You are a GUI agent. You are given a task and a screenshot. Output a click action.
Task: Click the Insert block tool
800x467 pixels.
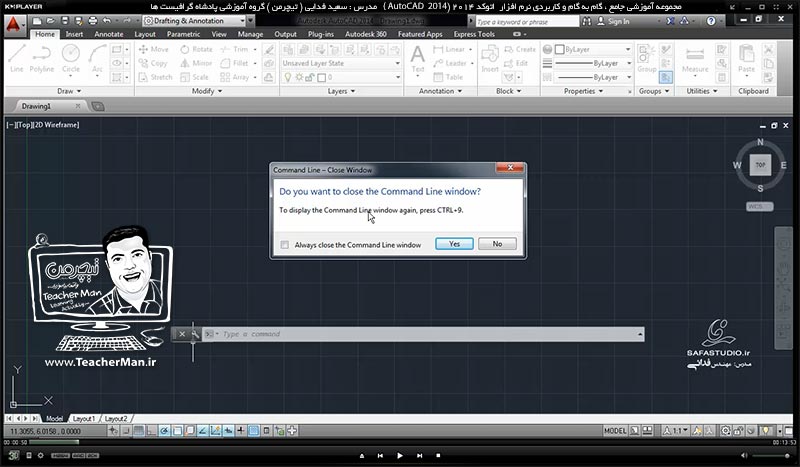(489, 59)
